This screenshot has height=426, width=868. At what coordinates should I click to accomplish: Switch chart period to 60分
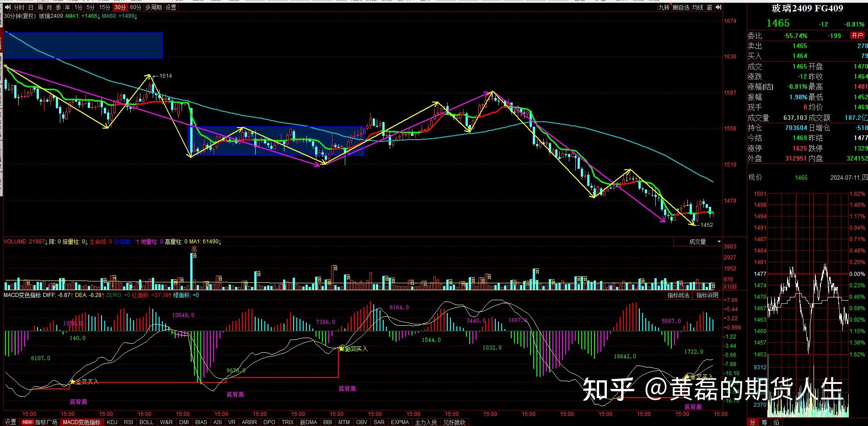[x=135, y=8]
